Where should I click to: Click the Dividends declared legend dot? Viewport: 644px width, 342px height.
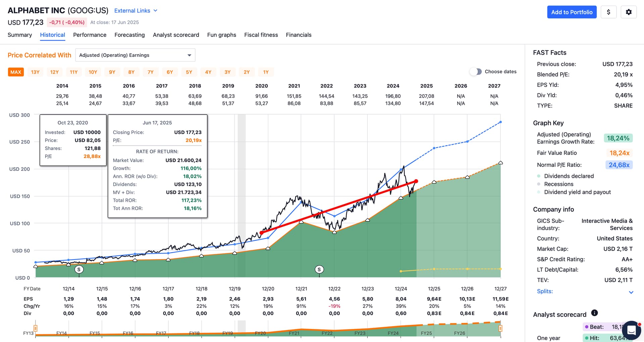click(x=539, y=176)
